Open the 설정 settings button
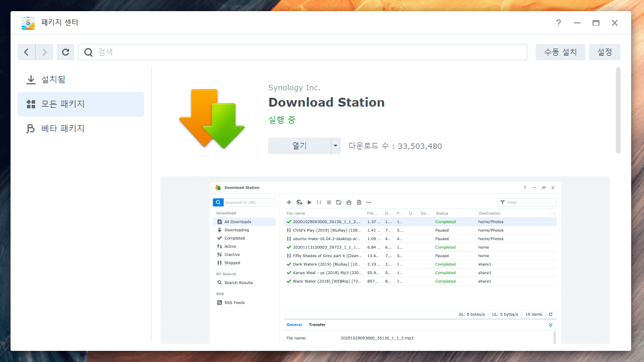 click(605, 52)
